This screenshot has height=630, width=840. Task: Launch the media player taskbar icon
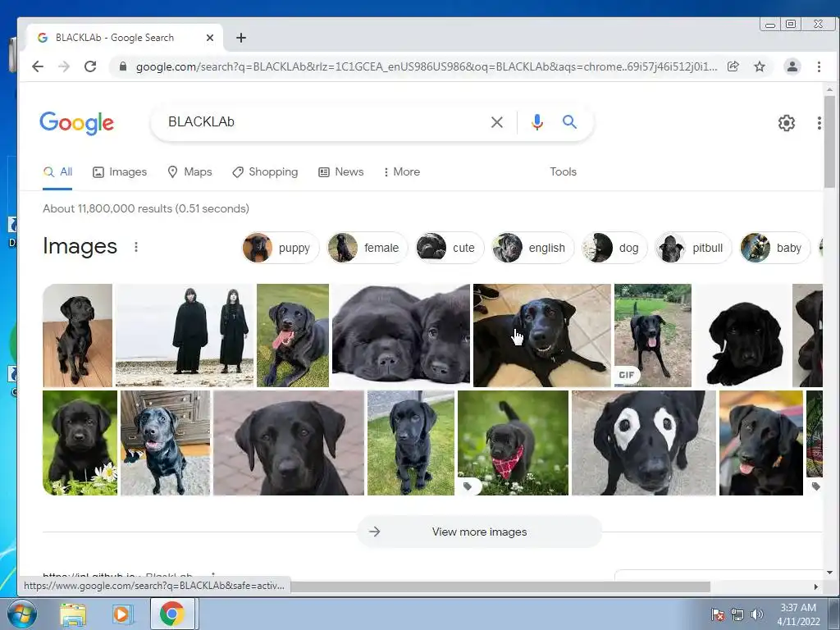[121, 614]
